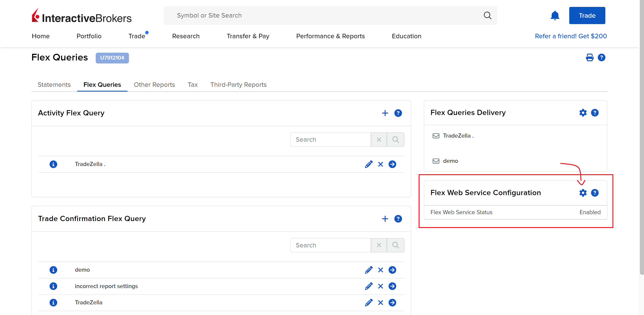Click the blue Trade button

[587, 15]
